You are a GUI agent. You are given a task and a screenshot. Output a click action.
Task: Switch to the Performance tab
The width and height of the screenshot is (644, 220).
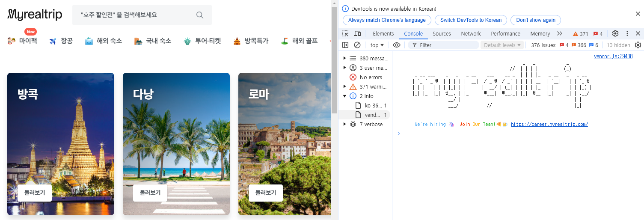(506, 33)
